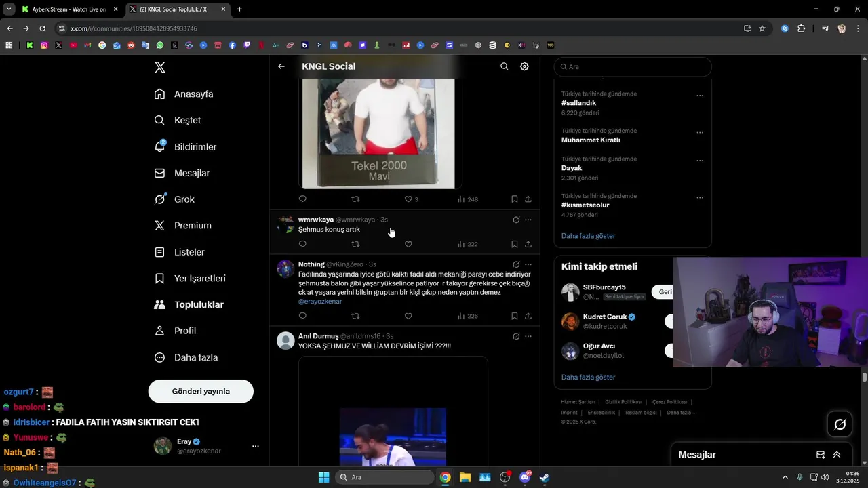Open File Explorer from taskbar

465,477
